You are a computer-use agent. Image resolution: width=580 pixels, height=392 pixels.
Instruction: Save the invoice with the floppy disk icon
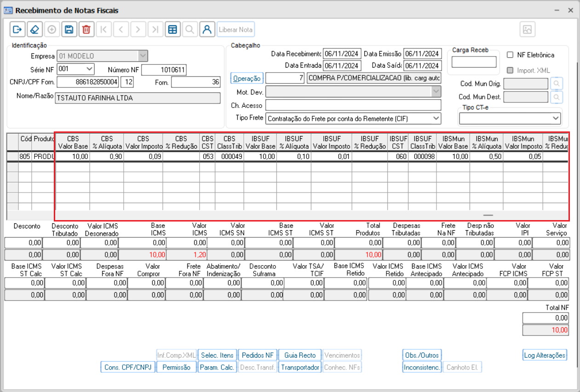click(x=69, y=29)
